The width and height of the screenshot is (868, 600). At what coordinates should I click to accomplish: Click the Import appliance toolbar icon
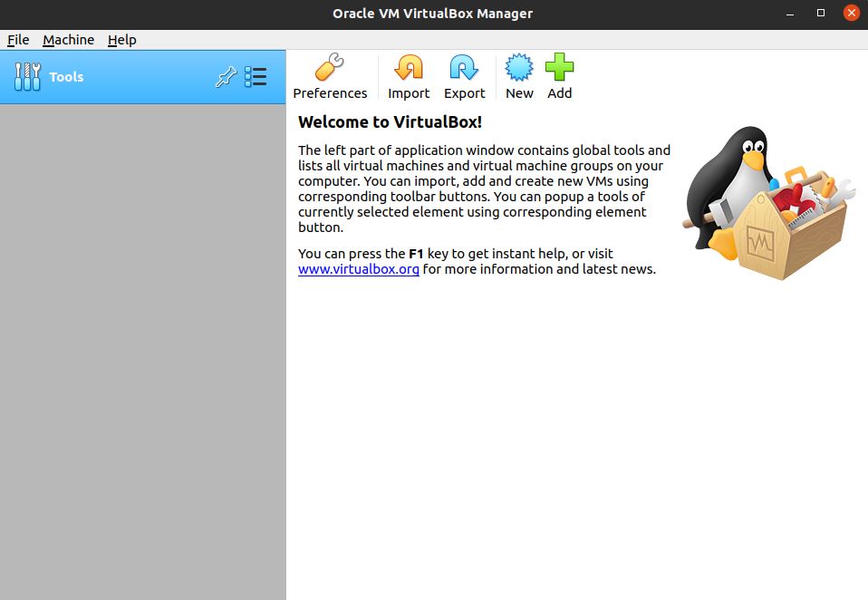409,68
